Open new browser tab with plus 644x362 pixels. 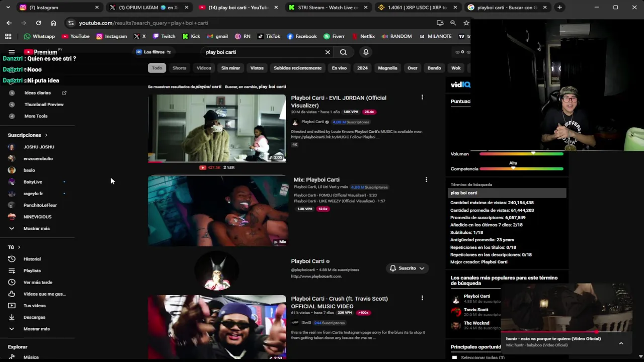click(x=559, y=8)
